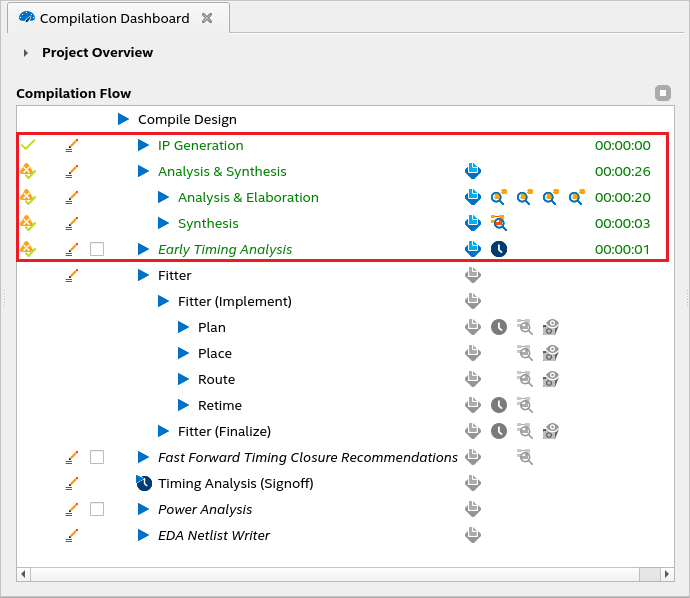The image size is (690, 598).
Task: Run IP Generation with its play arrow
Action: (144, 145)
